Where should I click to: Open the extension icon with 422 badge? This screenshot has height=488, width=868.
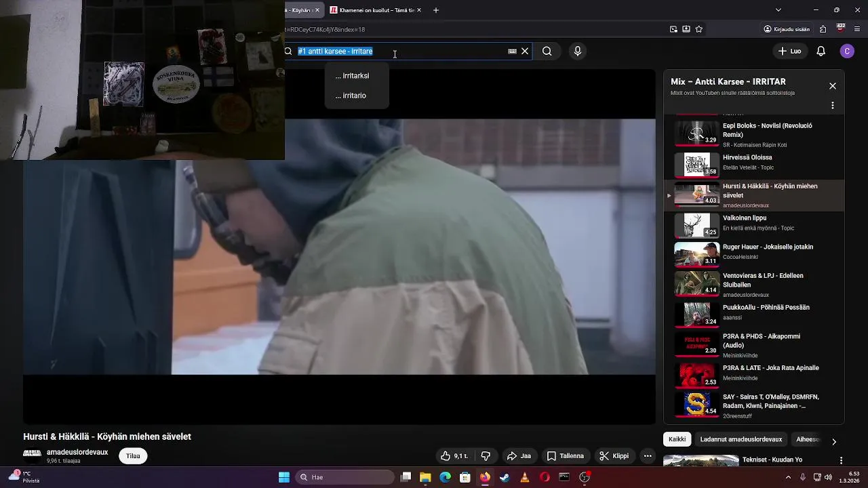tap(841, 28)
